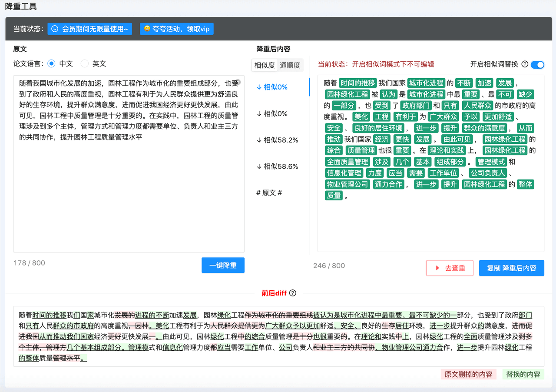This screenshot has width=556, height=392.
Task: Open the 时间的推移 synonym word options
Action: [x=357, y=83]
